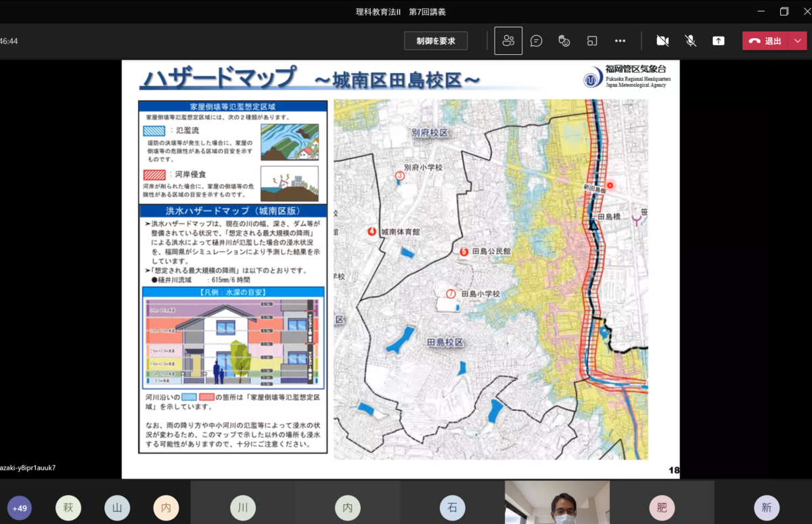This screenshot has width=812, height=524.
Task: Select the 萩 participant avatar
Action: (x=68, y=507)
